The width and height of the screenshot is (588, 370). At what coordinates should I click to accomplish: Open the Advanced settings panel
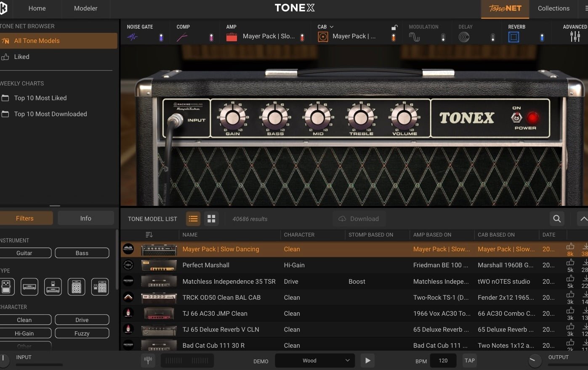(x=575, y=36)
